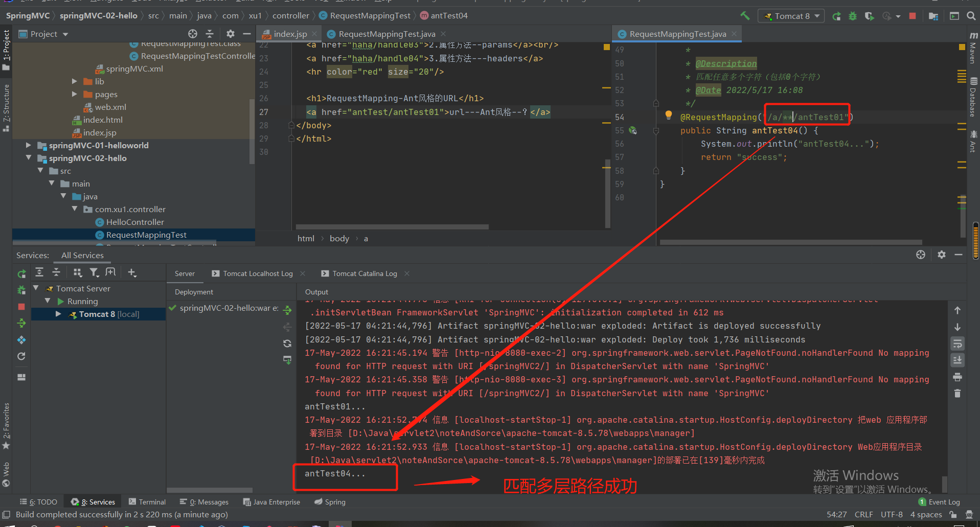The height and width of the screenshot is (527, 980).
Task: Select the All Services tab
Action: 82,255
